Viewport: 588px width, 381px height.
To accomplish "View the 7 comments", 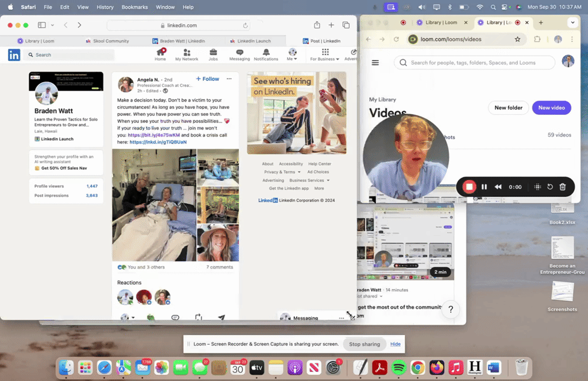I will point(219,267).
